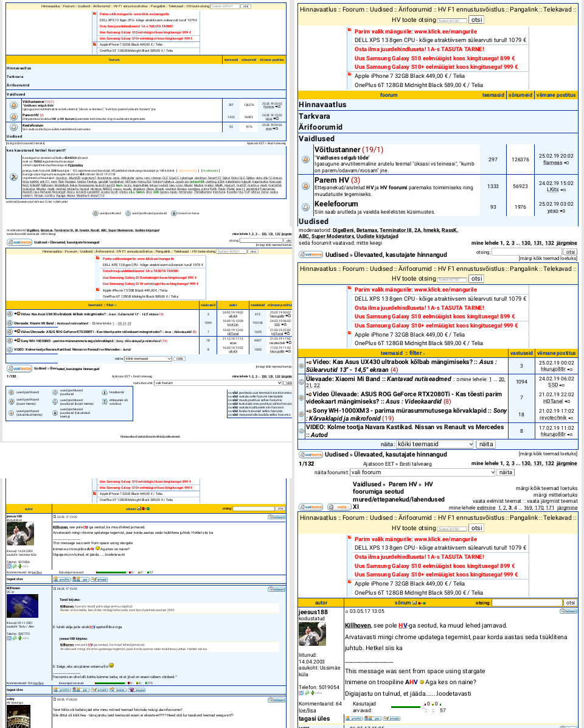Image resolution: width=584 pixels, height=728 pixels.
Task: Click Killhoven's reputation bar in compact thread view
Action: 110,683
